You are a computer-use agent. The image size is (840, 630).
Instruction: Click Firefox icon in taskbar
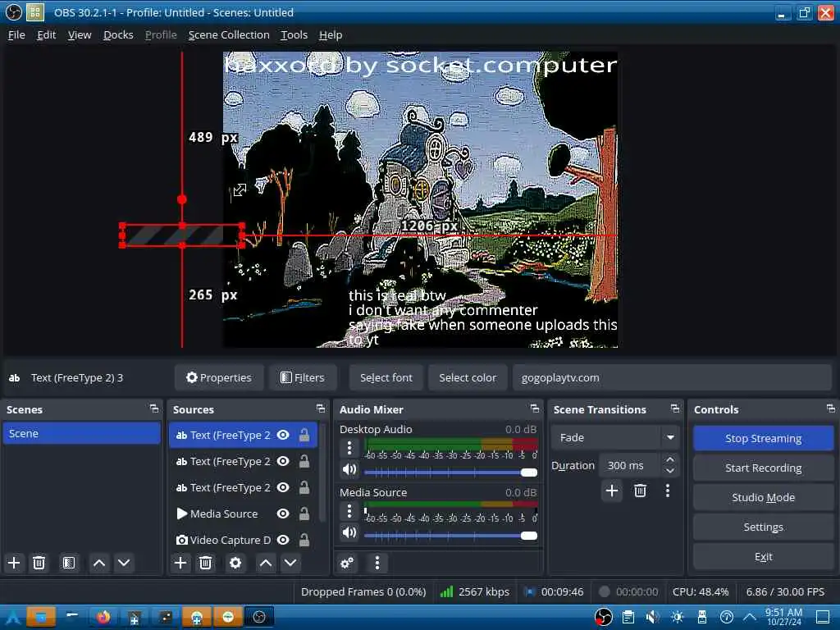coord(103,617)
